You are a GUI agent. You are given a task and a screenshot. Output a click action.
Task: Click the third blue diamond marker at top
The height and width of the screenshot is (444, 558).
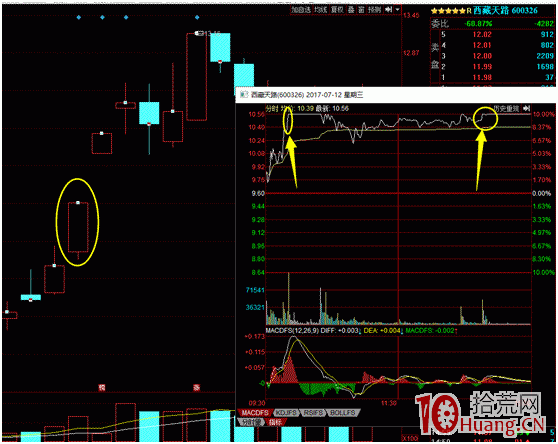point(126,17)
